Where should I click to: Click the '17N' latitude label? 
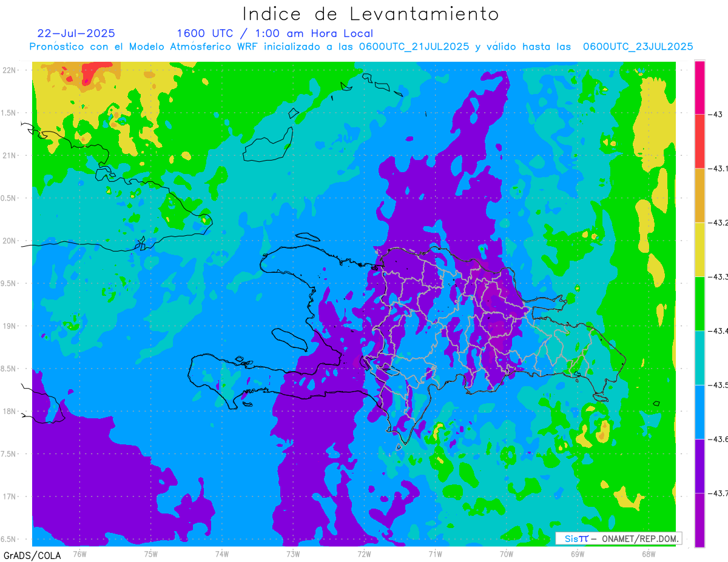click(10, 497)
